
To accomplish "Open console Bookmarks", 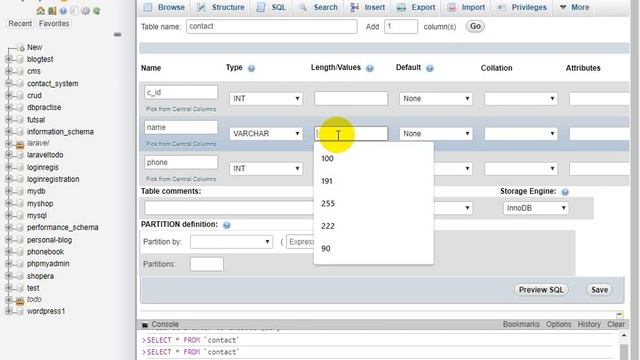I will pyautogui.click(x=521, y=324).
